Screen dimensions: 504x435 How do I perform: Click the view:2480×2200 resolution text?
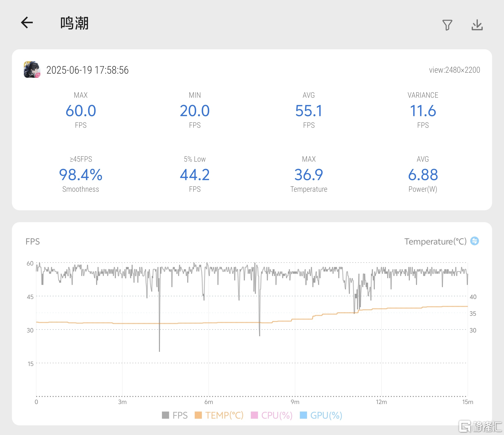coord(454,70)
